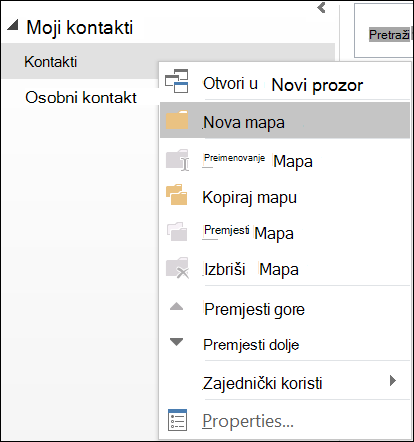Click the Moji kontakti heading
This screenshot has width=414, height=442.
pyautogui.click(x=79, y=27)
